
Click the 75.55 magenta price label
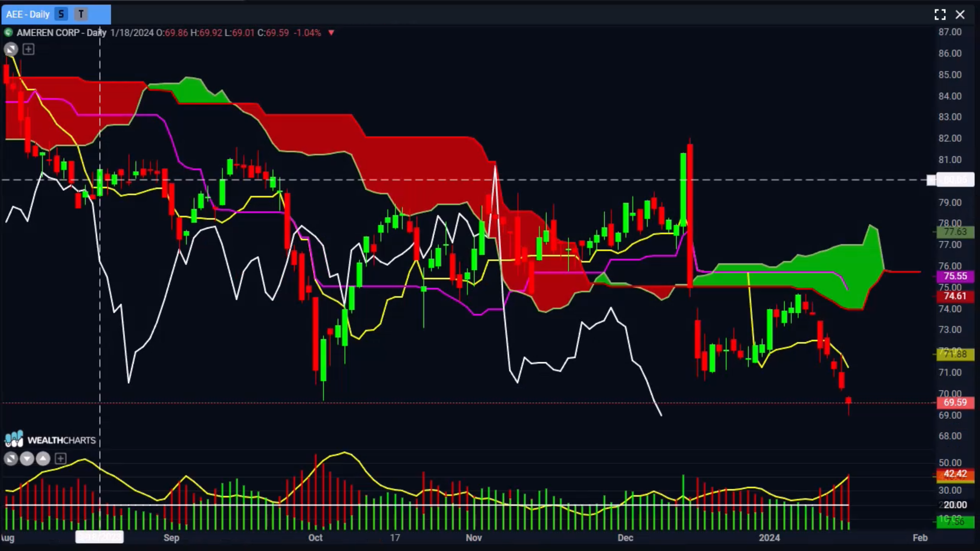point(955,276)
